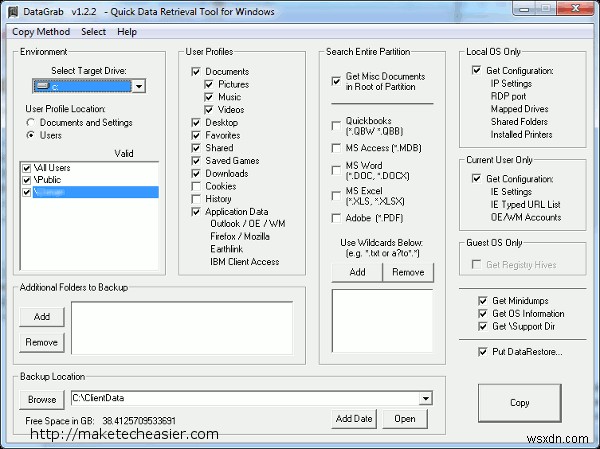Enable the MS Access (*.MDB) checkbox
Screen dimensions: 600x449
click(336, 148)
